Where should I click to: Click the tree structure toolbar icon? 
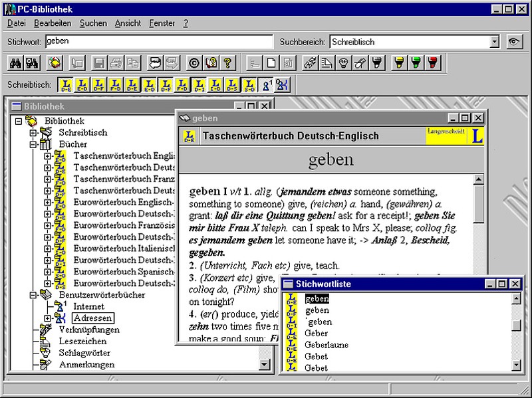(255, 63)
